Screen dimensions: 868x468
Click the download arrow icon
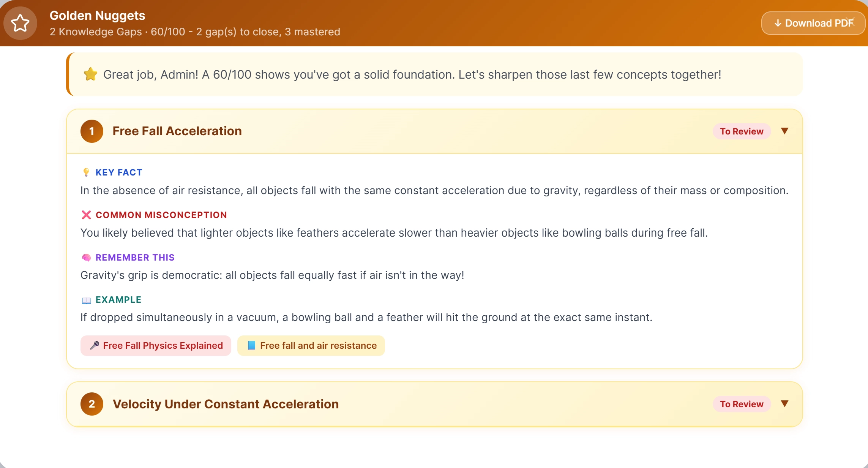tap(778, 23)
